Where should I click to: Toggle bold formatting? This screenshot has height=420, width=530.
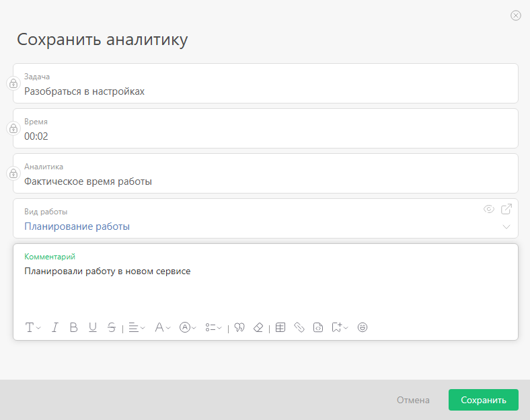click(73, 327)
